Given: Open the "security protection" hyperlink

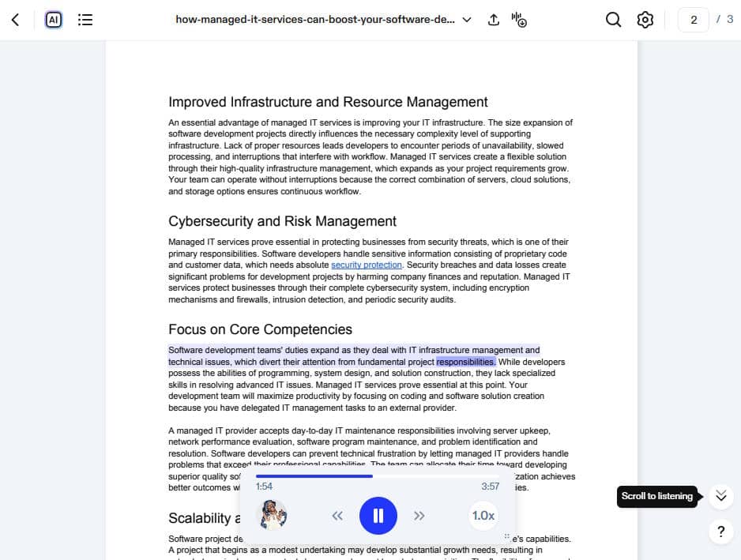Looking at the screenshot, I should pyautogui.click(x=366, y=265).
